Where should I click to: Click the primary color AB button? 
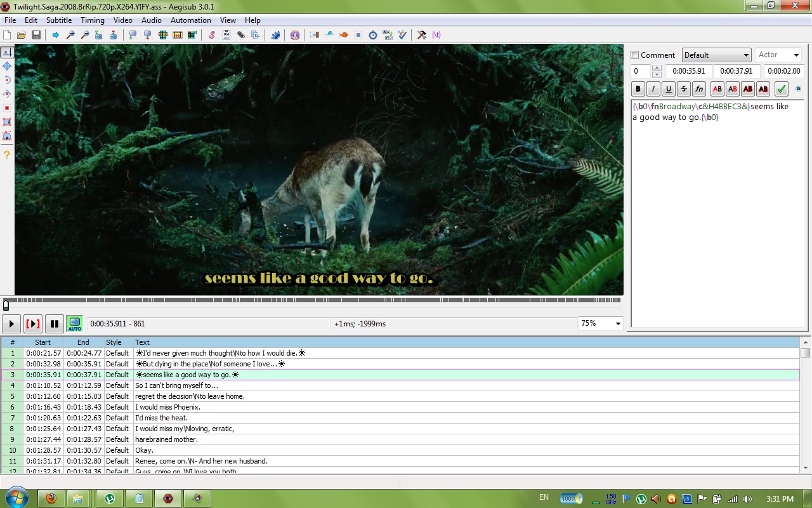(717, 89)
